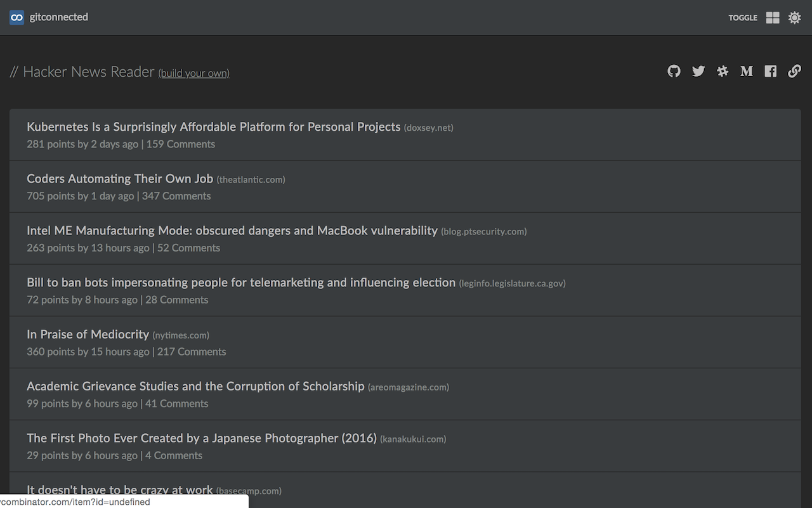Open 'It doesn't have to be crazy at work'

120,490
